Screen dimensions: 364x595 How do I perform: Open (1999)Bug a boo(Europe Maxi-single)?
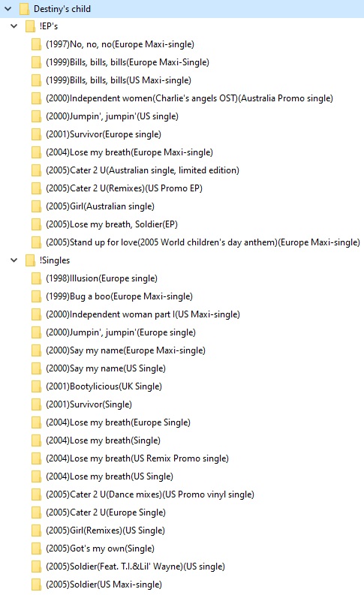pyautogui.click(x=119, y=296)
